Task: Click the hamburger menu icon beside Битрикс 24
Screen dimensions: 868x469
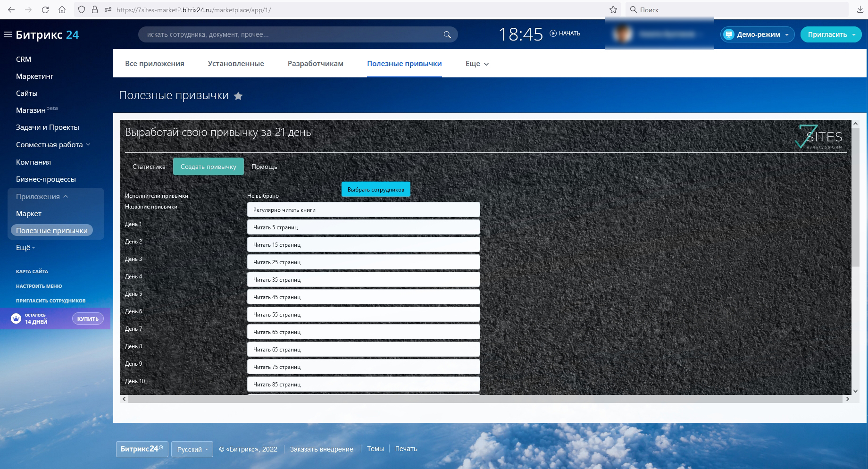Action: pyautogui.click(x=8, y=34)
